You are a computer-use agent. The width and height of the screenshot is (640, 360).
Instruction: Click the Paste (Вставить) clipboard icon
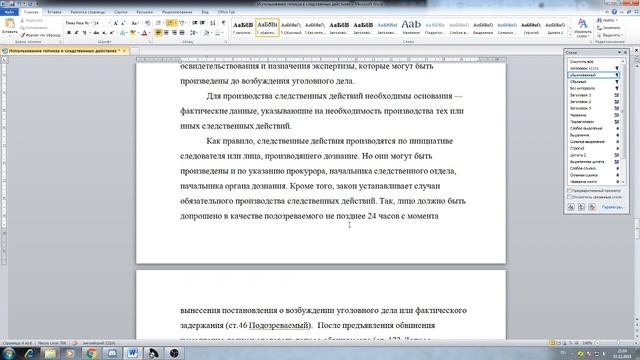coord(10,23)
